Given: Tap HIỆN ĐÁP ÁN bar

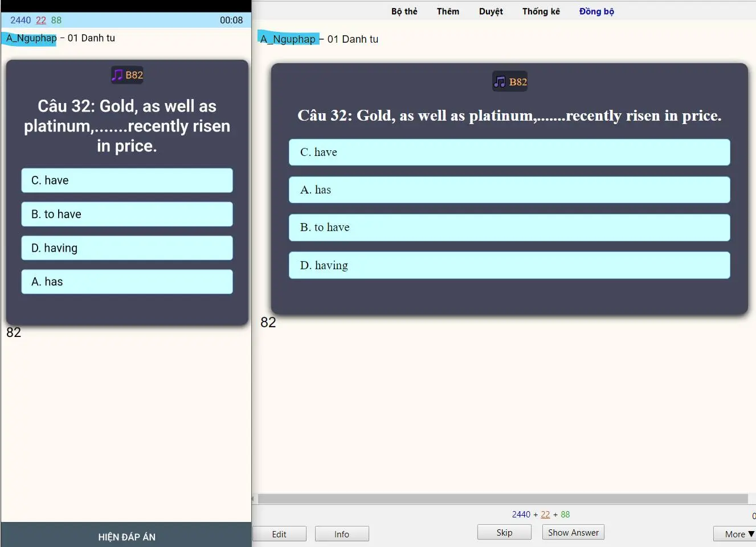Looking at the screenshot, I should tap(126, 537).
